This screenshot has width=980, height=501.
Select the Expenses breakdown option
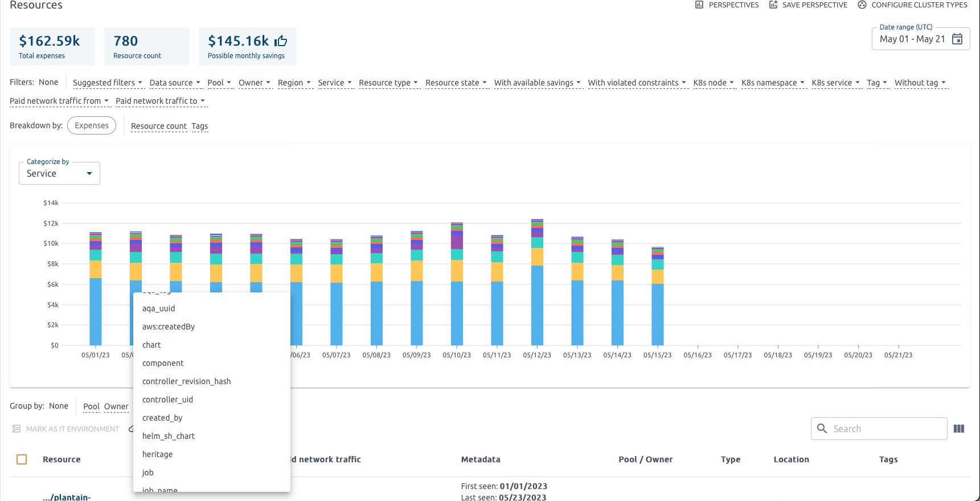92,125
